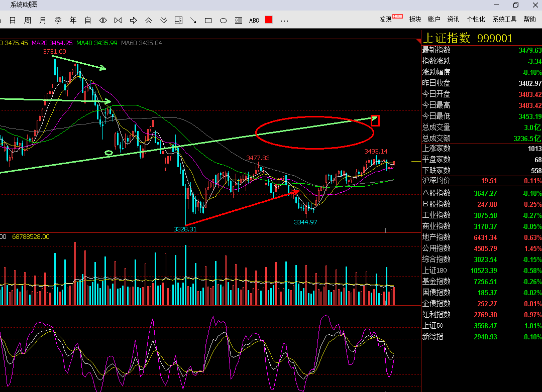
Task: Switch chart to monthly (月) period
Action: [43, 21]
